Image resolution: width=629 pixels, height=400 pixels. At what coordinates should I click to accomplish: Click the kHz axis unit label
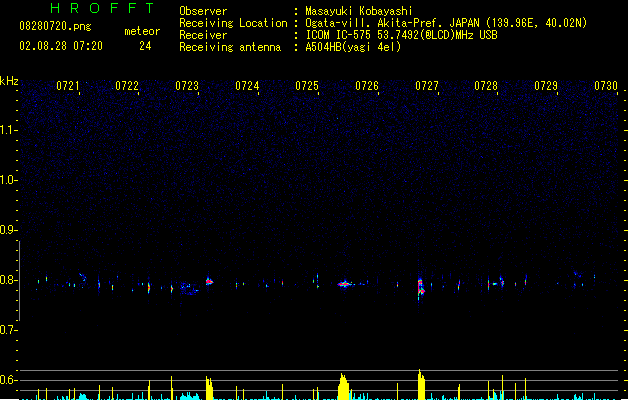click(9, 81)
